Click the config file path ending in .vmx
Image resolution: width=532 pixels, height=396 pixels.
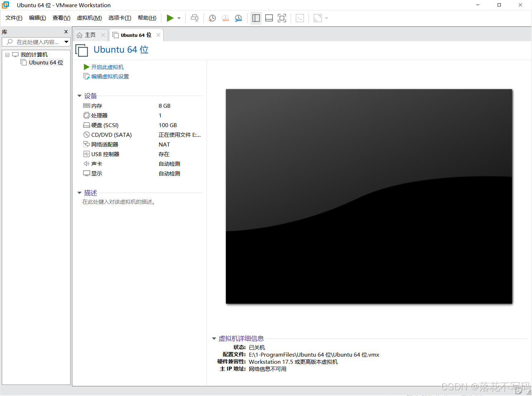click(314, 354)
